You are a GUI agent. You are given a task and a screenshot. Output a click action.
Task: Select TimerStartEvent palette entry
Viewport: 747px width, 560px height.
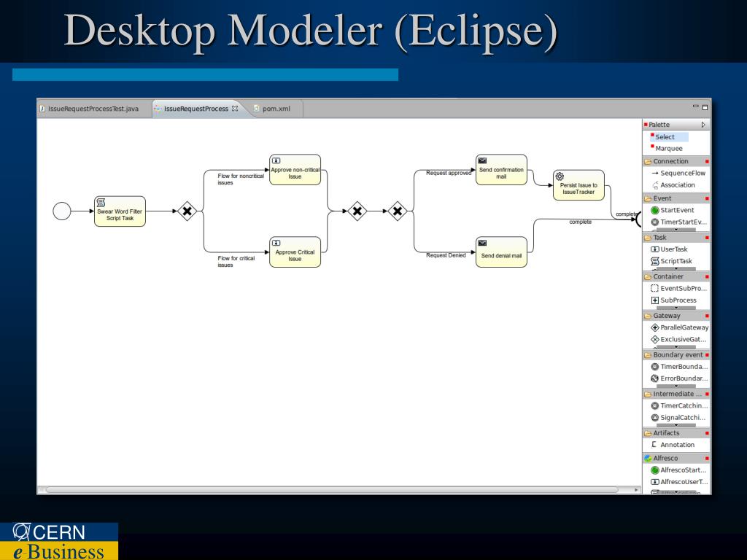[678, 222]
